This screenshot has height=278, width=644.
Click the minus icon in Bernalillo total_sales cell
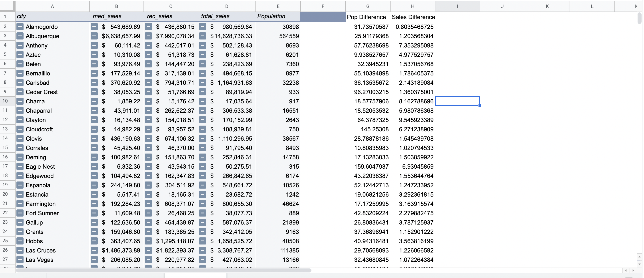point(203,73)
